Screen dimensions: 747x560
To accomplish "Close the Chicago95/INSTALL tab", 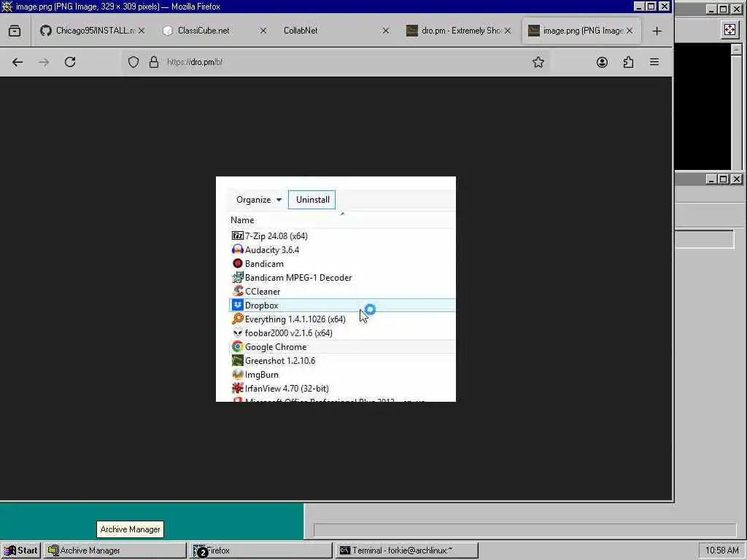I will coord(142,31).
